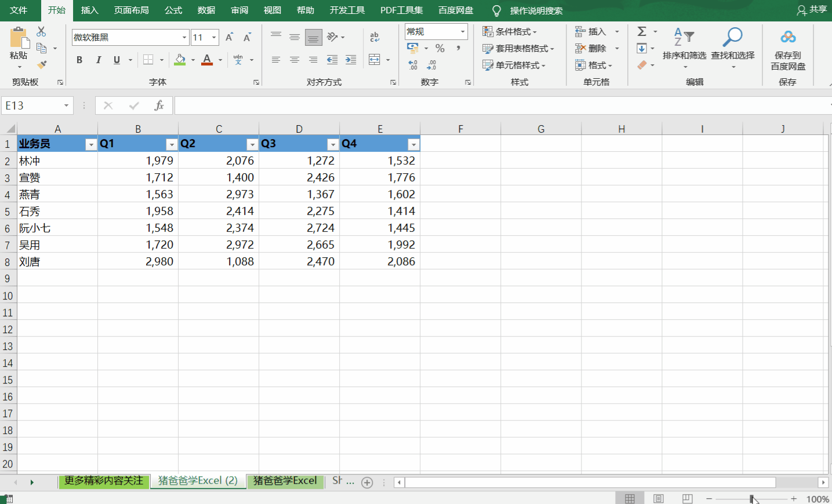Align text left

pos(276,60)
